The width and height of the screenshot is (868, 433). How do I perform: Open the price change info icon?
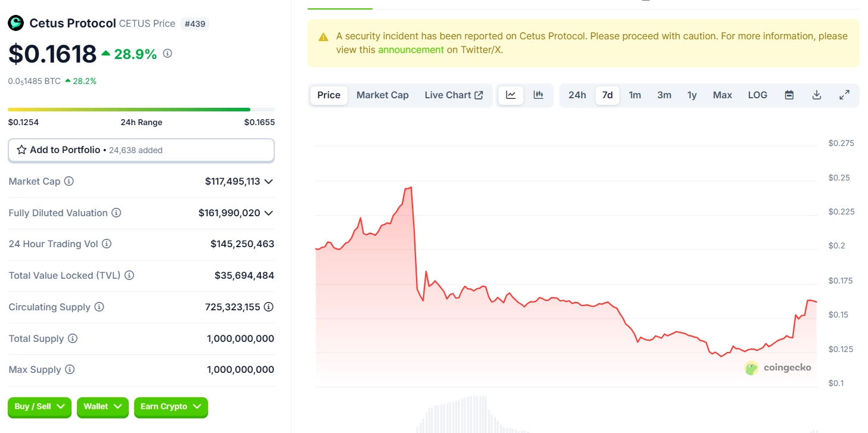pyautogui.click(x=168, y=54)
